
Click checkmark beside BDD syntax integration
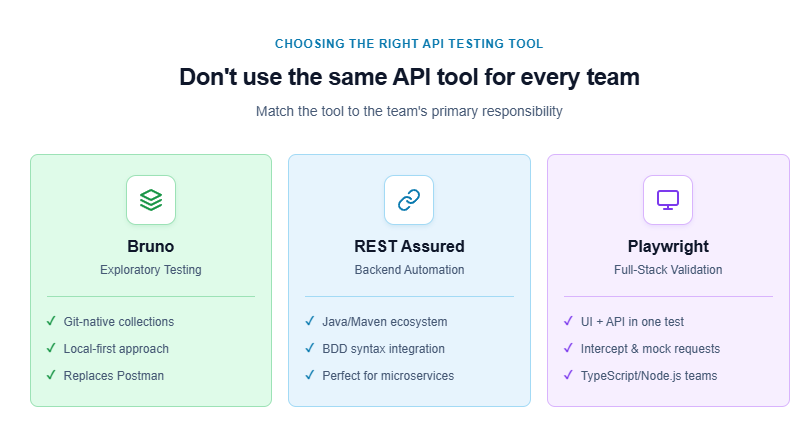coord(310,348)
